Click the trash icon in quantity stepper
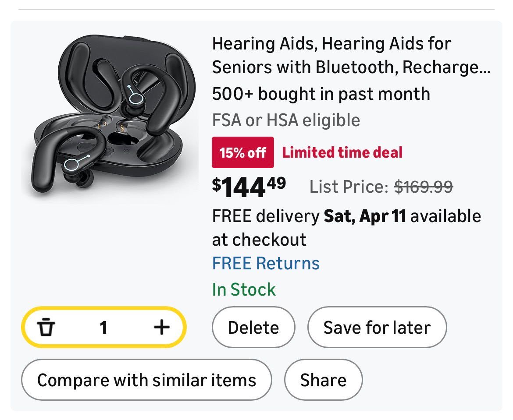Image resolution: width=513 pixels, height=420 pixels. pos(46,327)
